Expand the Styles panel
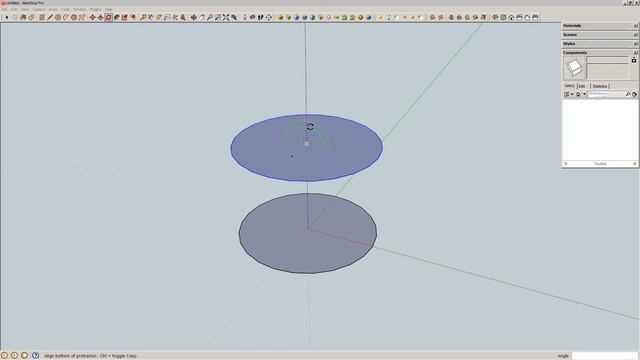Viewport: 640px width, 360px height. click(600, 44)
